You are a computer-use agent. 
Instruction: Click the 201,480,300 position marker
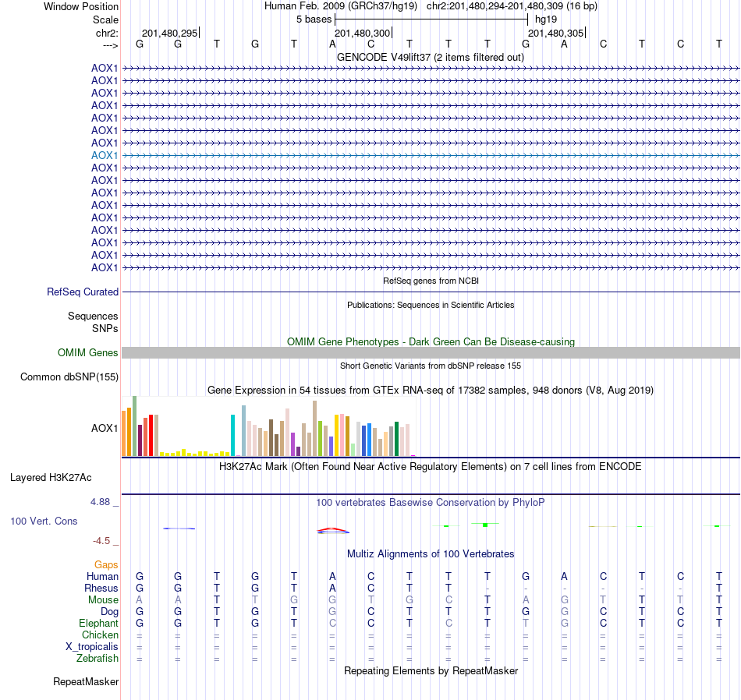click(x=363, y=33)
